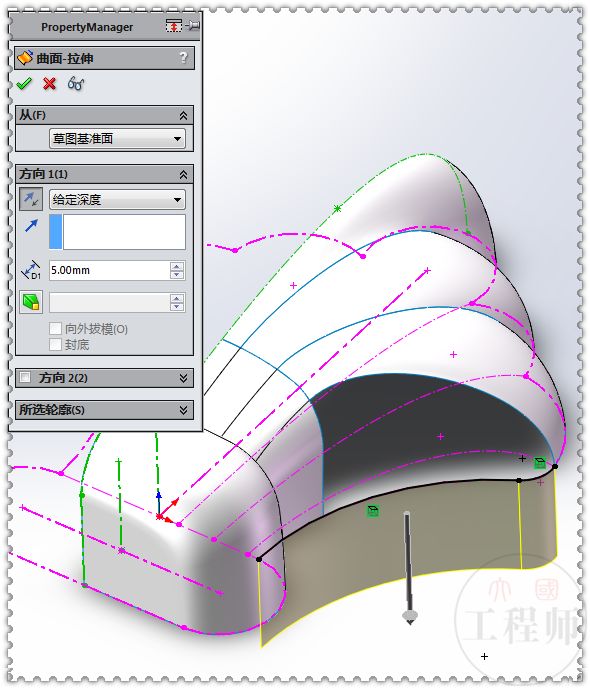This screenshot has height=689, width=590.
Task: Cancel the feature with red X
Action: tap(50, 83)
